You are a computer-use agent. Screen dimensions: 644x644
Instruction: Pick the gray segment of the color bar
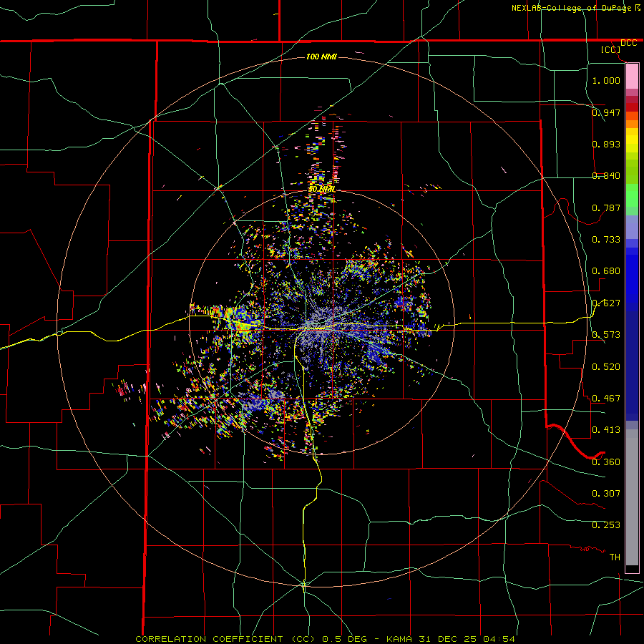tap(632, 497)
